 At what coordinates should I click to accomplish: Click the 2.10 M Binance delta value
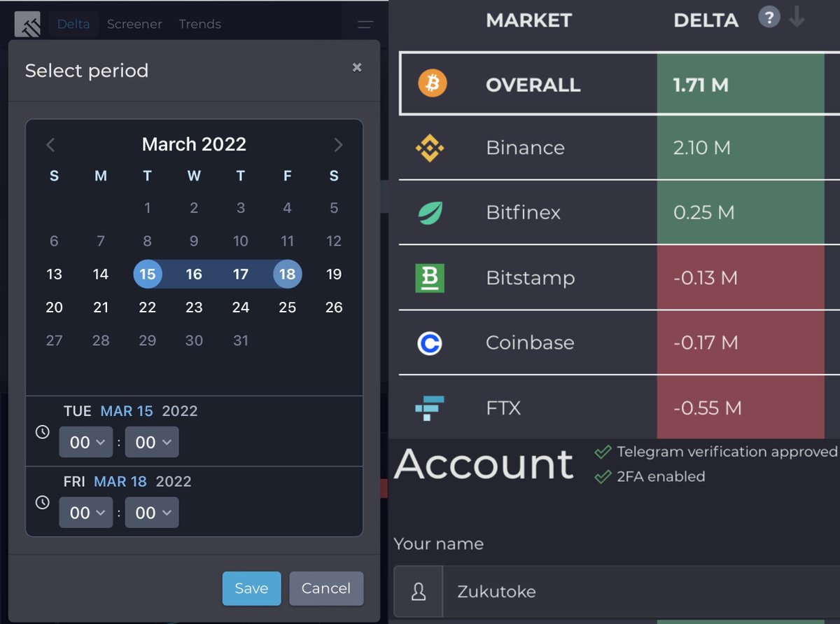point(702,148)
